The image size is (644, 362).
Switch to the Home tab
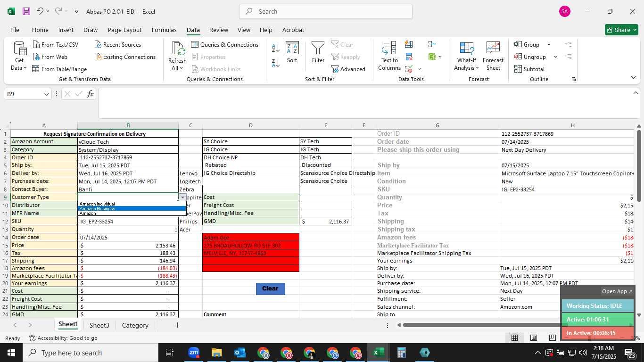[x=40, y=30]
